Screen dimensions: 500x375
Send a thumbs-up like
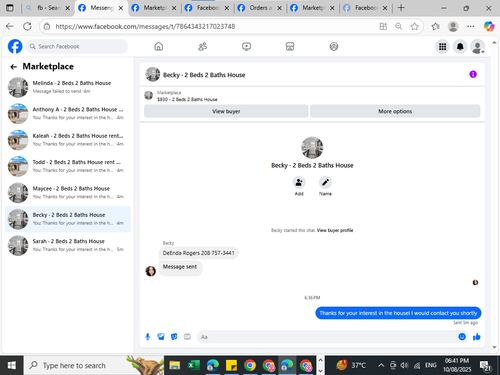tap(477, 337)
